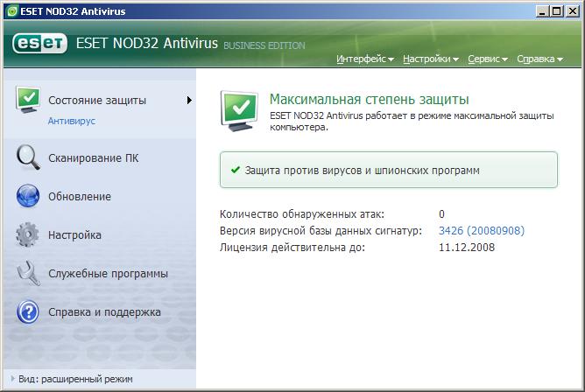Click the magnifying glass scan icon
Image resolution: width=585 pixels, height=392 pixels.
(28, 157)
